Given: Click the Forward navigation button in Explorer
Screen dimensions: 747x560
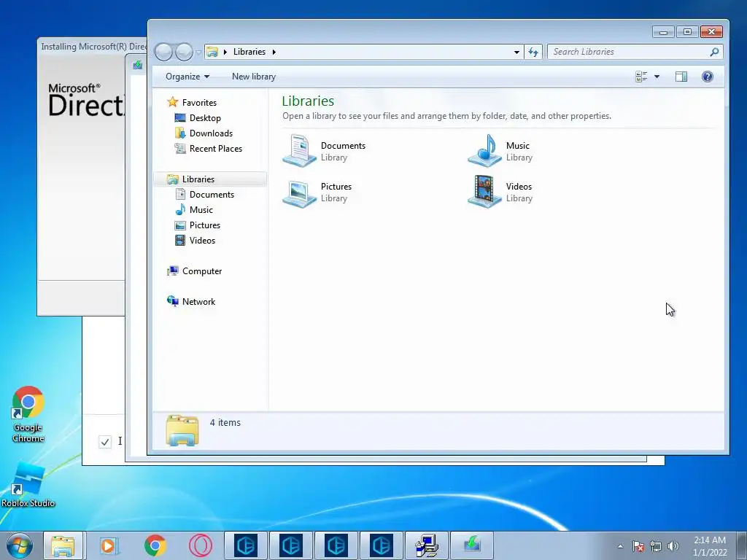Looking at the screenshot, I should 184,52.
